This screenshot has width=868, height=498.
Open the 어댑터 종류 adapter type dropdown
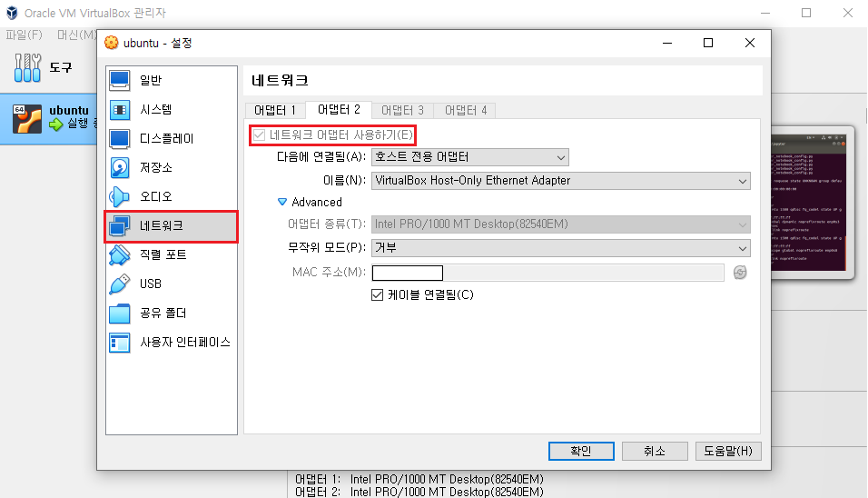pos(561,224)
